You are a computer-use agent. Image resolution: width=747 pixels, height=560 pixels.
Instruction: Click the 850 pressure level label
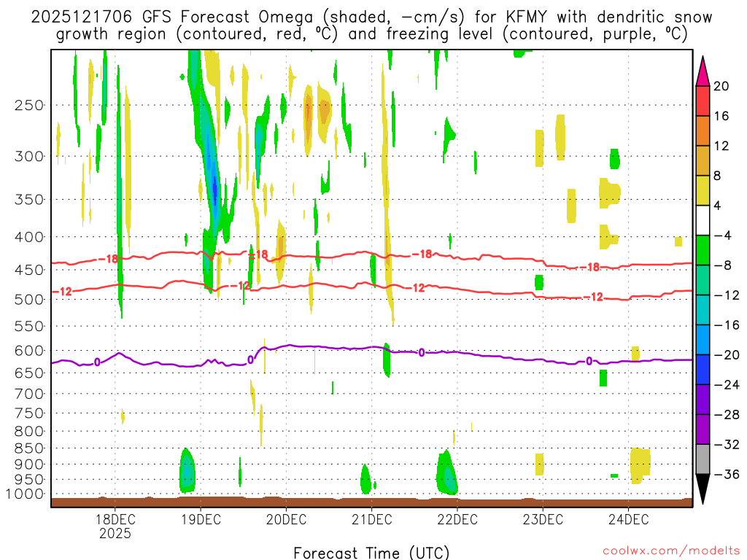28,448
